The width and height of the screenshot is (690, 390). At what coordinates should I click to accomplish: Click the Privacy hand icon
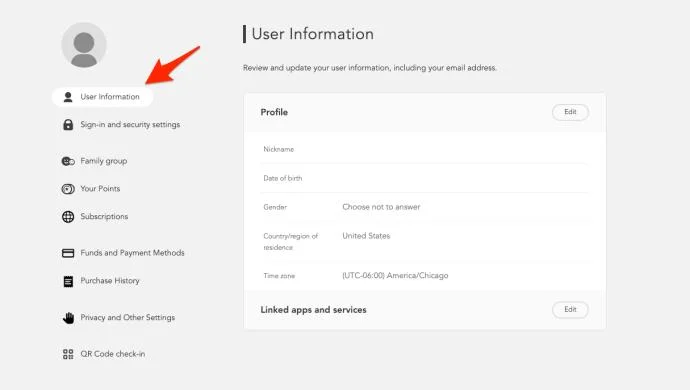[68, 317]
